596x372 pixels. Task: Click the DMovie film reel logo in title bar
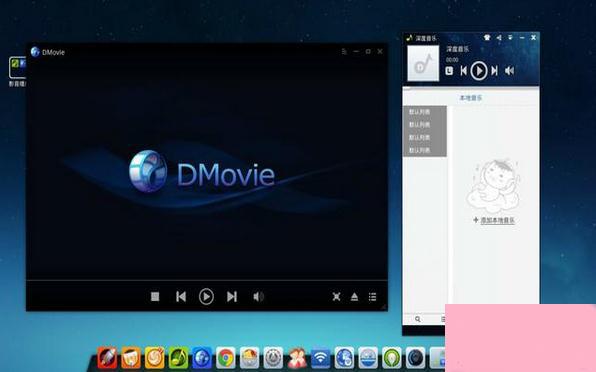click(35, 52)
